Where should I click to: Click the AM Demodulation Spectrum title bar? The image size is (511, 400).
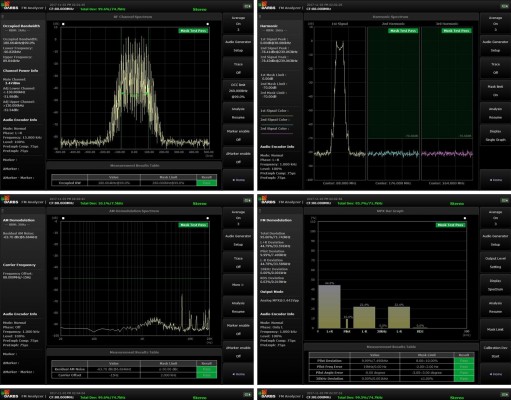pos(133,211)
